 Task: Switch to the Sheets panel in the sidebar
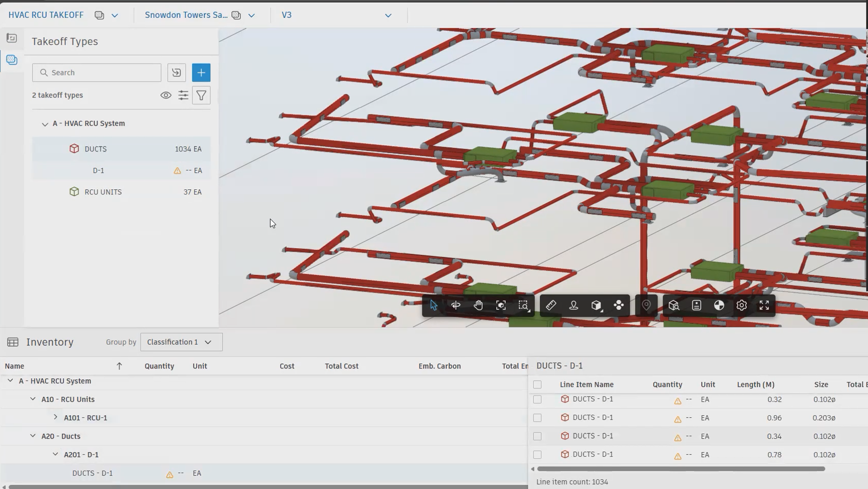point(11,37)
